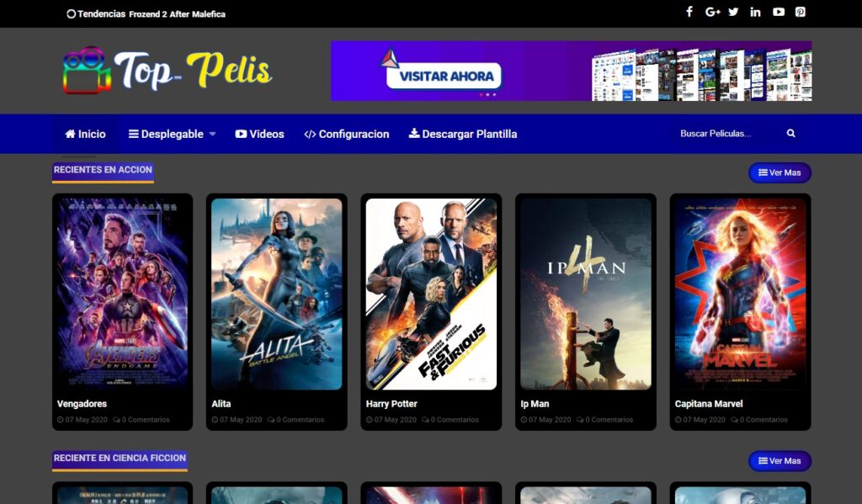Click the Top-Pelis camera logo
862x504 pixels.
click(168, 71)
